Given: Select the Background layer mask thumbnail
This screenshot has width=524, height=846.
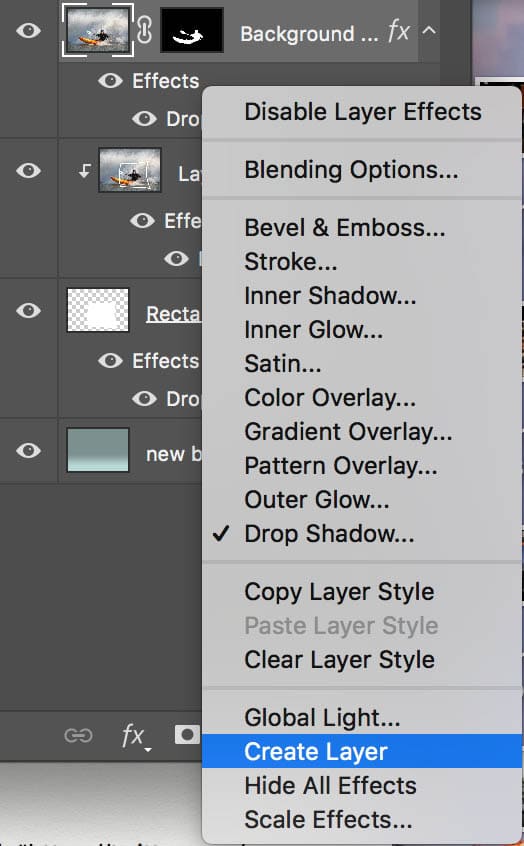Looking at the screenshot, I should 192,31.
